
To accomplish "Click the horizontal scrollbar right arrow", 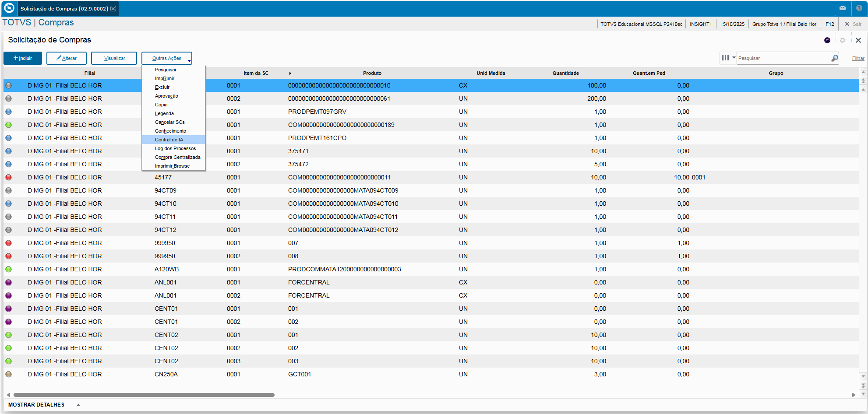I will pyautogui.click(x=854, y=395).
